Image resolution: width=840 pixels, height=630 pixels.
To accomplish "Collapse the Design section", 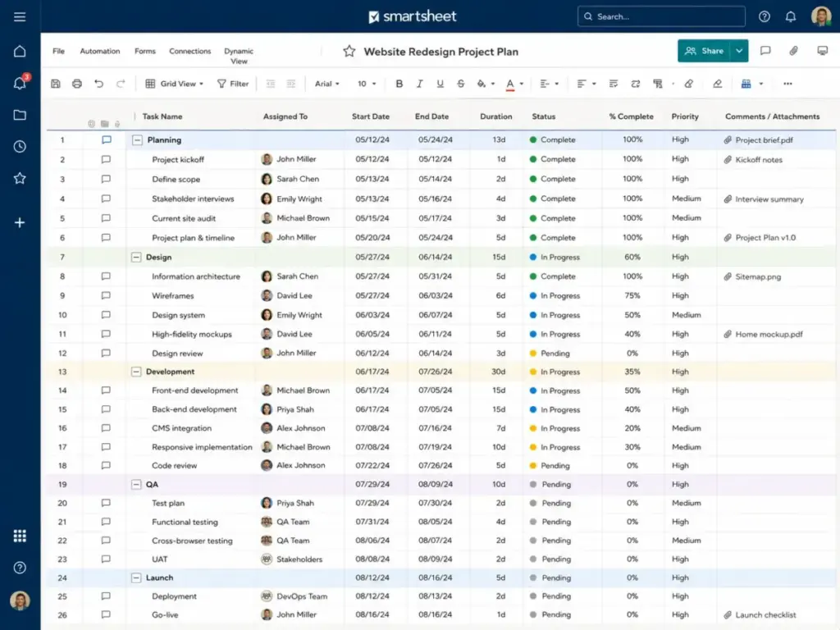I will (x=136, y=257).
